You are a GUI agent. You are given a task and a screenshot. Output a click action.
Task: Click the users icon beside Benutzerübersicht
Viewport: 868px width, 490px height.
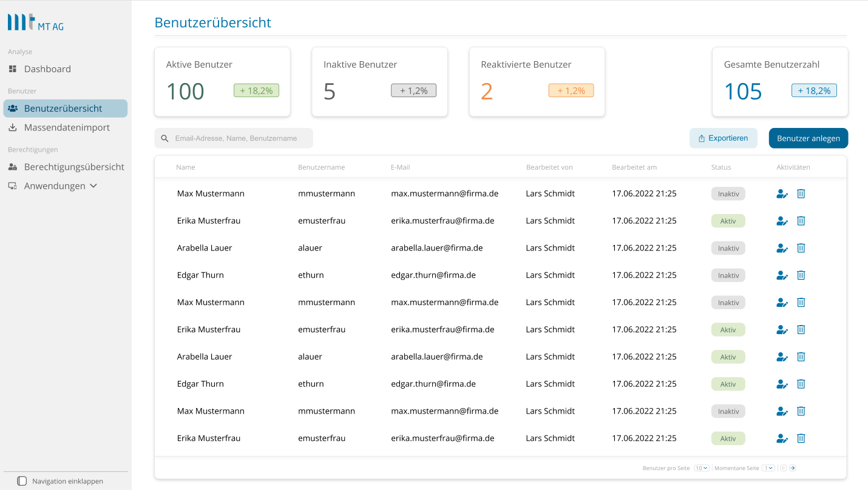tap(12, 109)
